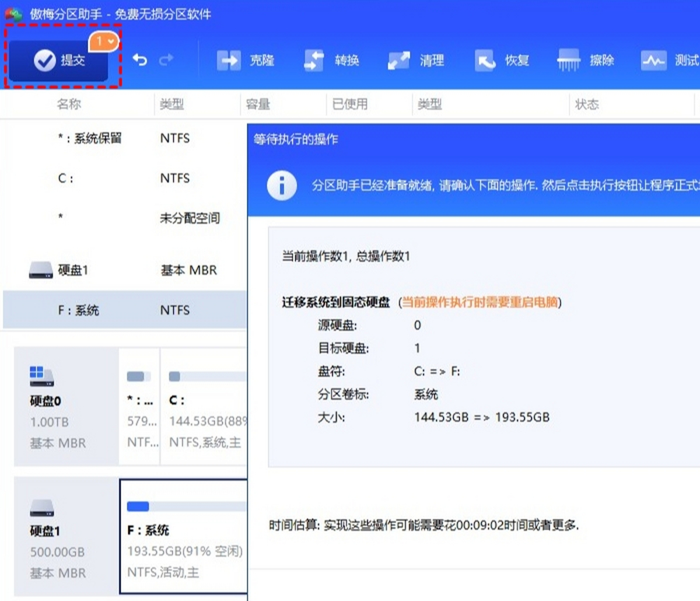Viewport: 700px width, 601px height.
Task: Click the 迁移系统到固态硬盘 operation entry
Action: click(x=336, y=302)
